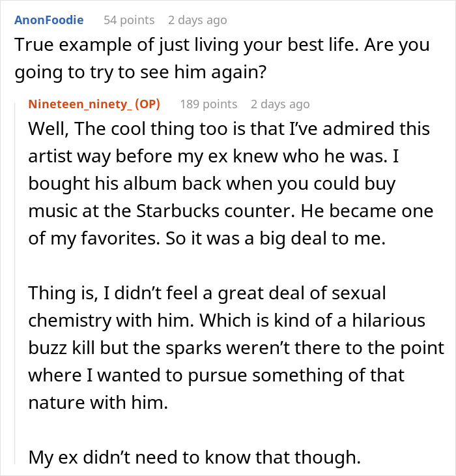Click the line starting 'Well, The cool thing'
The width and height of the screenshot is (456, 476).
229,128
